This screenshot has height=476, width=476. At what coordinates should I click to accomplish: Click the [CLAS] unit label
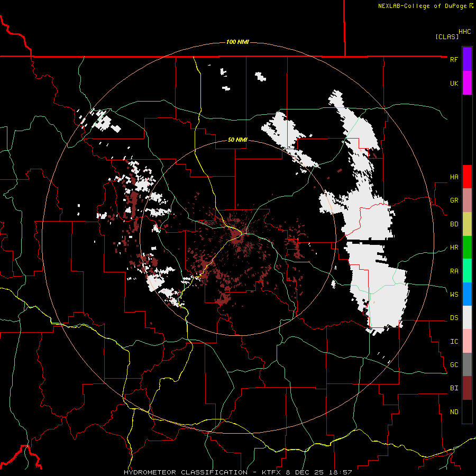447,36
